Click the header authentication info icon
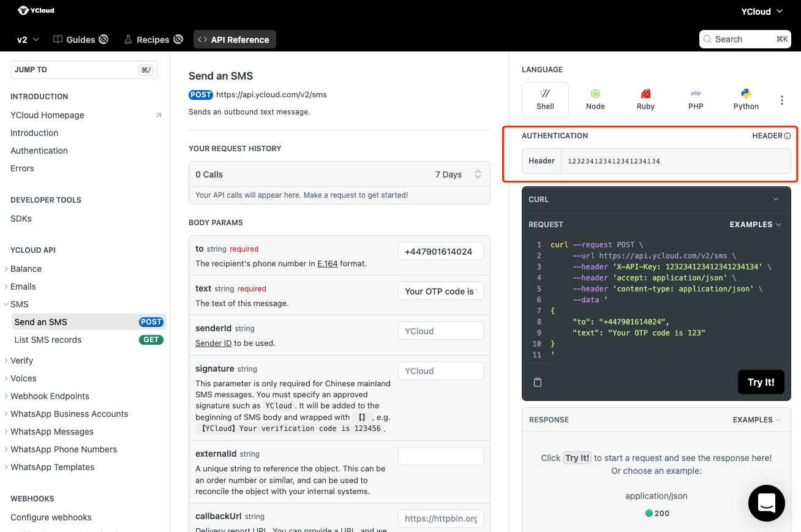Viewport: 801px width, 532px height. coord(788,136)
